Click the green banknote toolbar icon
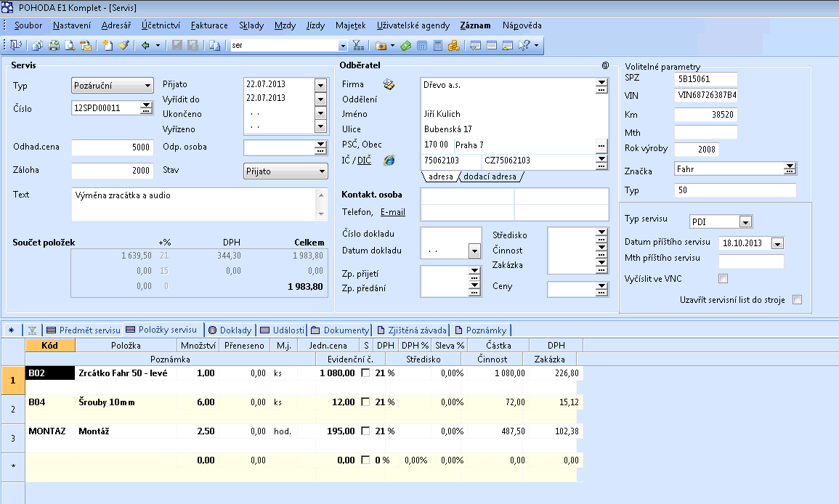 point(405,46)
